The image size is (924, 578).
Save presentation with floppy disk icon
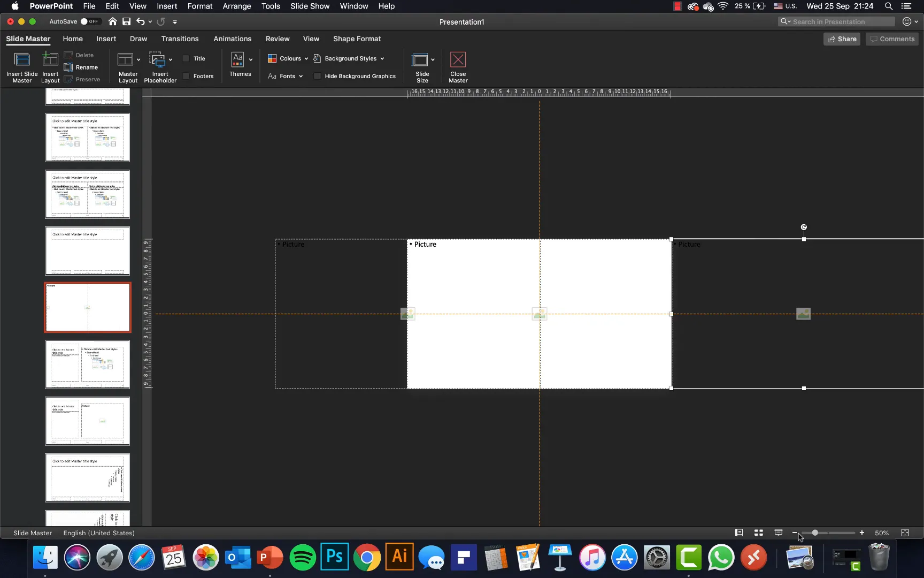tap(126, 21)
